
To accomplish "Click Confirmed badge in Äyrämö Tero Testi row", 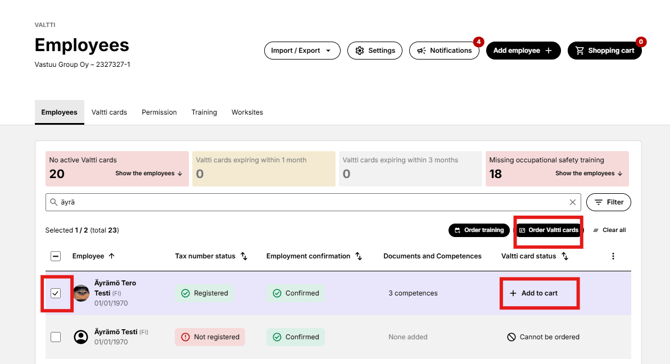I will click(296, 293).
